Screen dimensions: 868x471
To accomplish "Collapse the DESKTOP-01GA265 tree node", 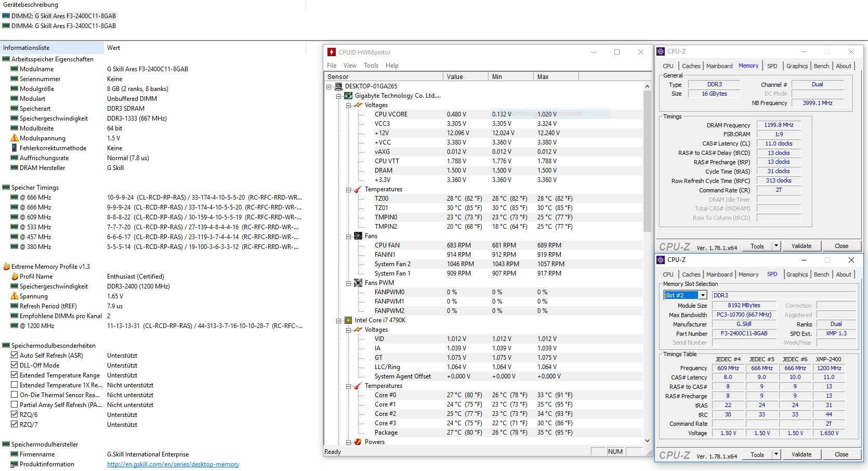I will click(x=329, y=87).
